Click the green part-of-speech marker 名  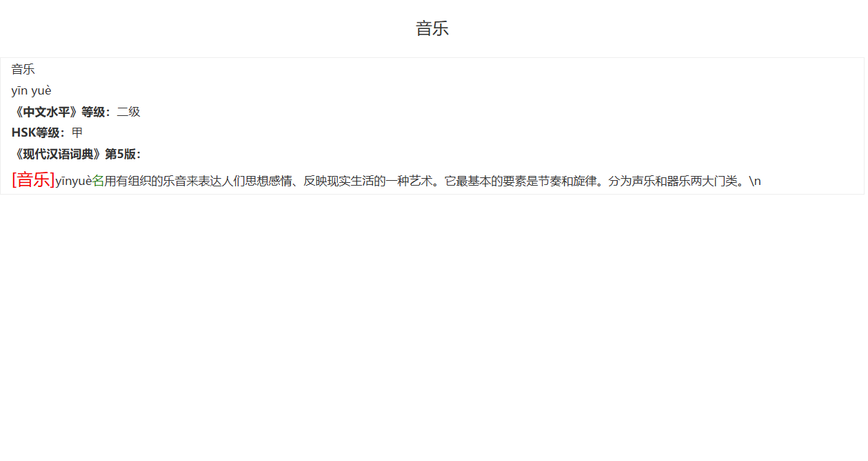click(98, 182)
